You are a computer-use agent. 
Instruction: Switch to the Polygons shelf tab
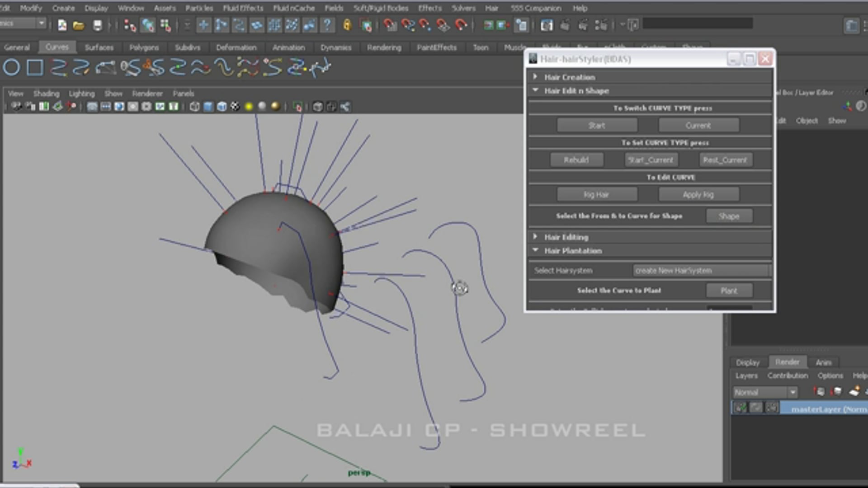tap(144, 47)
